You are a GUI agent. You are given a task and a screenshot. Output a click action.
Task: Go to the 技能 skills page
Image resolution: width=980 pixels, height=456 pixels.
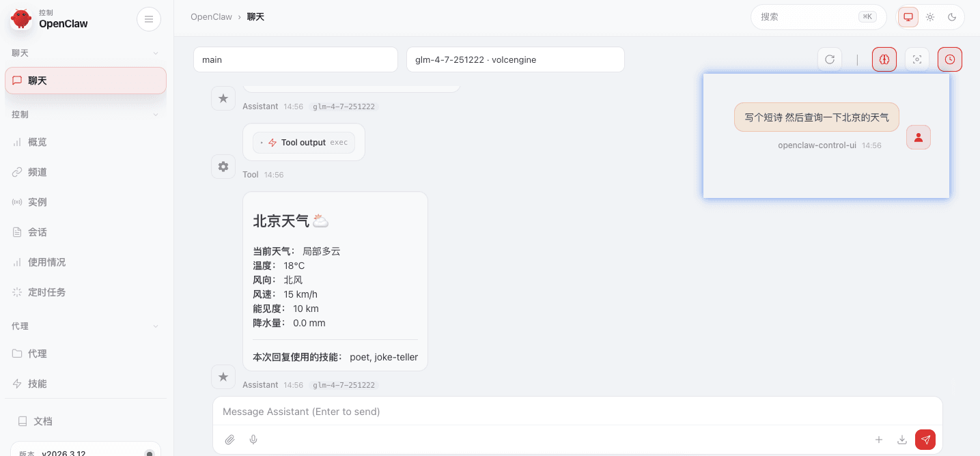click(x=38, y=384)
